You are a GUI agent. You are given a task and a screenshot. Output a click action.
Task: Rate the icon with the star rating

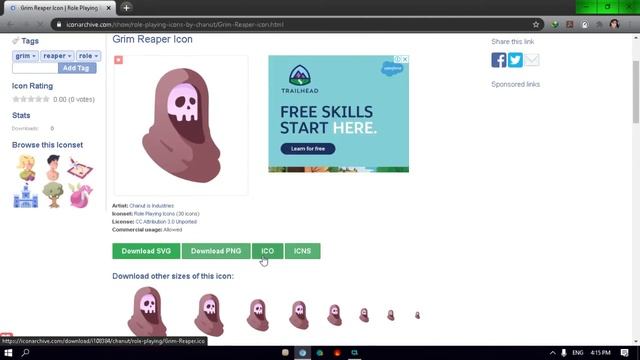(31, 99)
